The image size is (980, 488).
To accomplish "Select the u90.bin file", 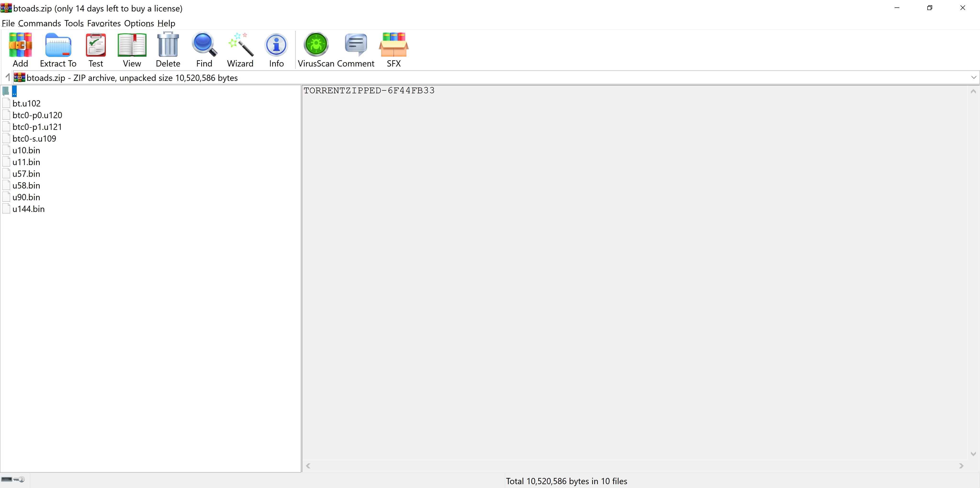I will 26,197.
